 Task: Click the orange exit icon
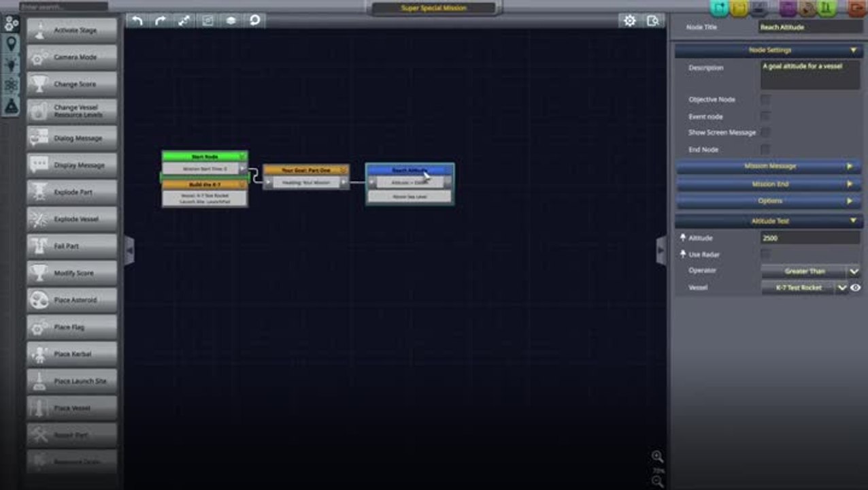click(x=857, y=8)
